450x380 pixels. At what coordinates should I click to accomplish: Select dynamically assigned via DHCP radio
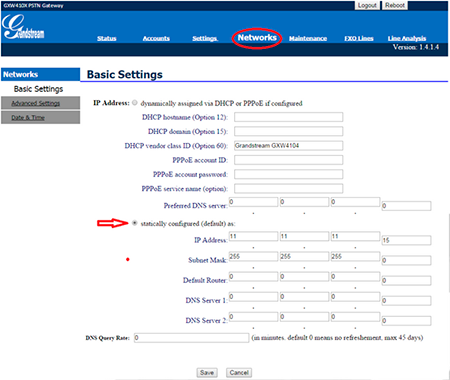point(134,103)
